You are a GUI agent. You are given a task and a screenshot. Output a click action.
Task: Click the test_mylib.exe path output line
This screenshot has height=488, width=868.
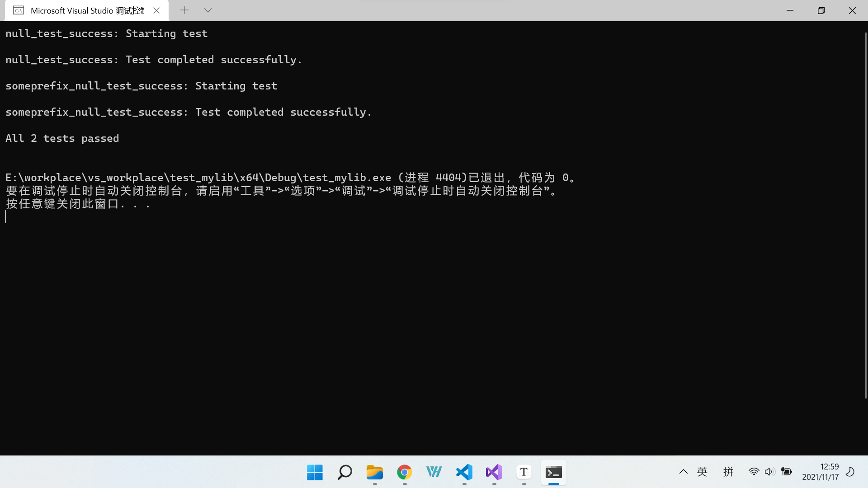pos(291,178)
